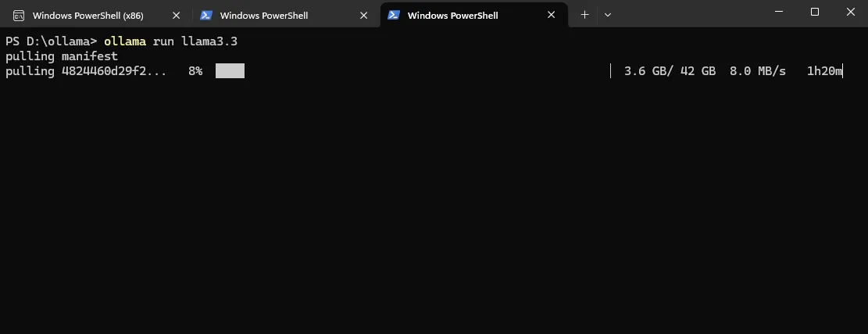This screenshot has width=868, height=334.
Task: Click the '1h20m' remaining time text
Action: 824,71
